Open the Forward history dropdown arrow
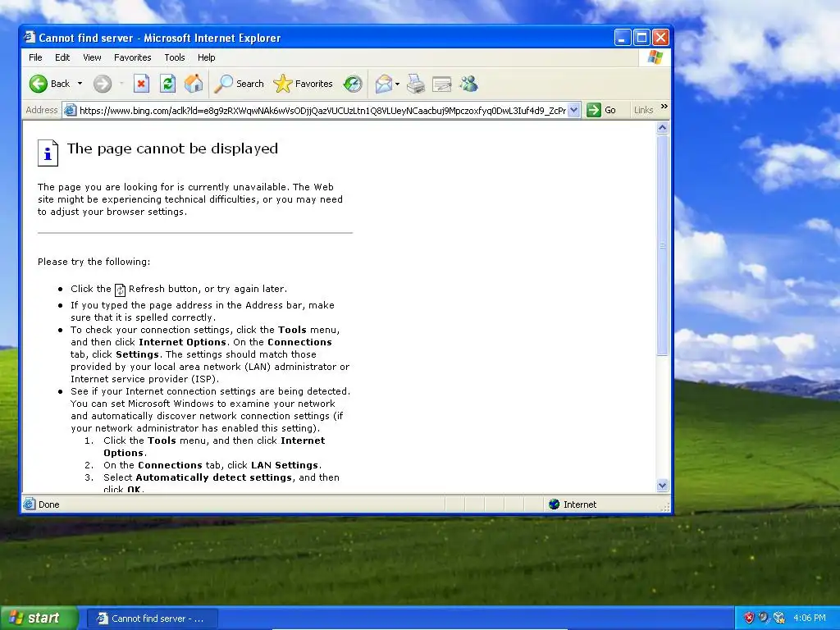 [x=121, y=84]
